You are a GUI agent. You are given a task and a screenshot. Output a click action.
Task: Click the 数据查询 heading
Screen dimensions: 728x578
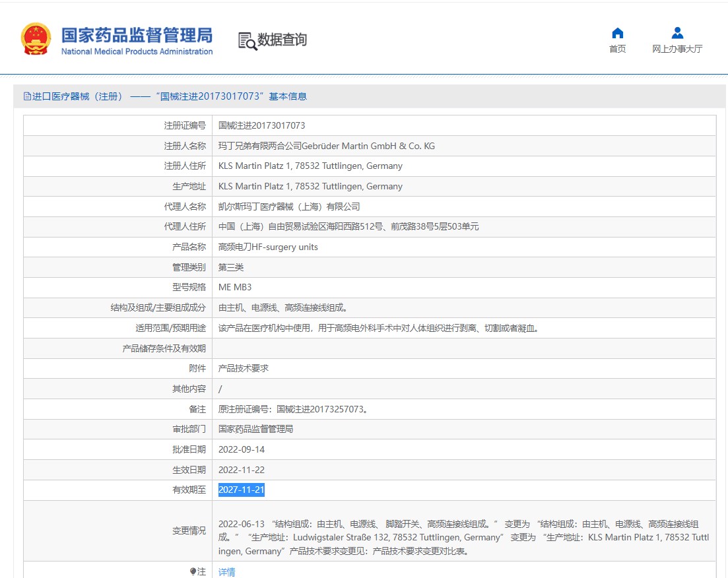click(x=282, y=40)
